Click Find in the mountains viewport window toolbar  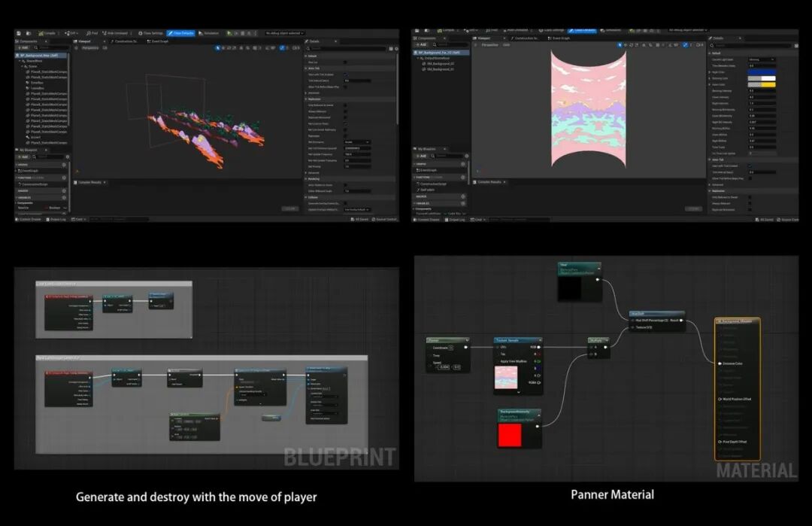(x=92, y=33)
